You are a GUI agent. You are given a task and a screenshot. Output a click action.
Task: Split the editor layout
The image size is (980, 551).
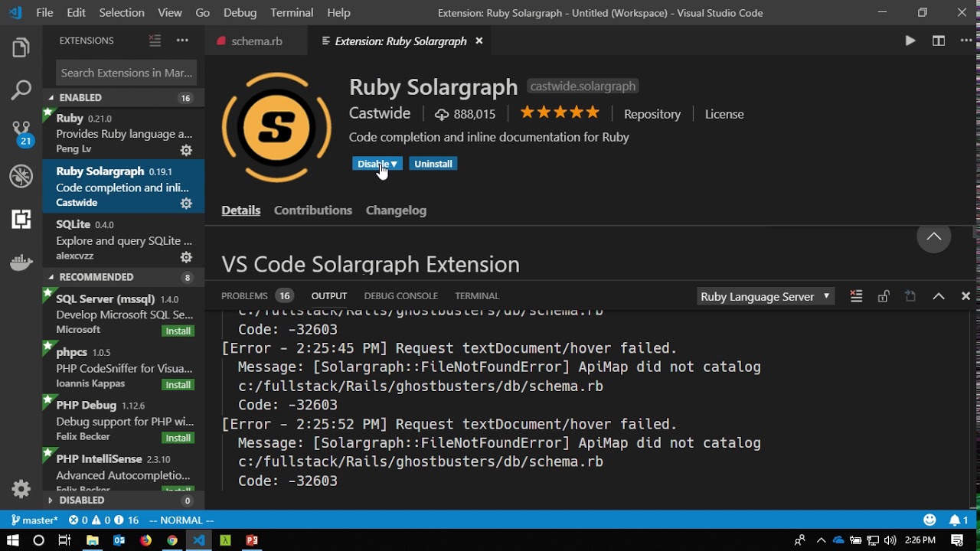pos(938,41)
